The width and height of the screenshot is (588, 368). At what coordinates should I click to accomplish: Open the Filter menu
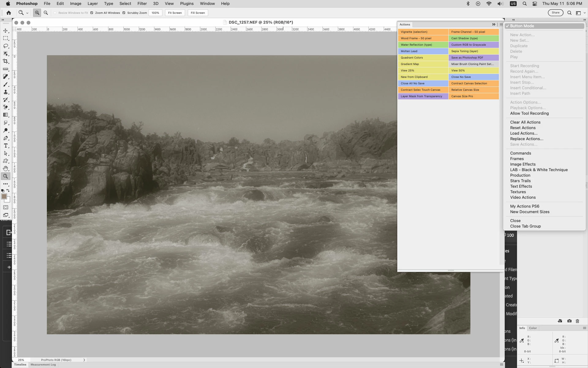pyautogui.click(x=142, y=4)
